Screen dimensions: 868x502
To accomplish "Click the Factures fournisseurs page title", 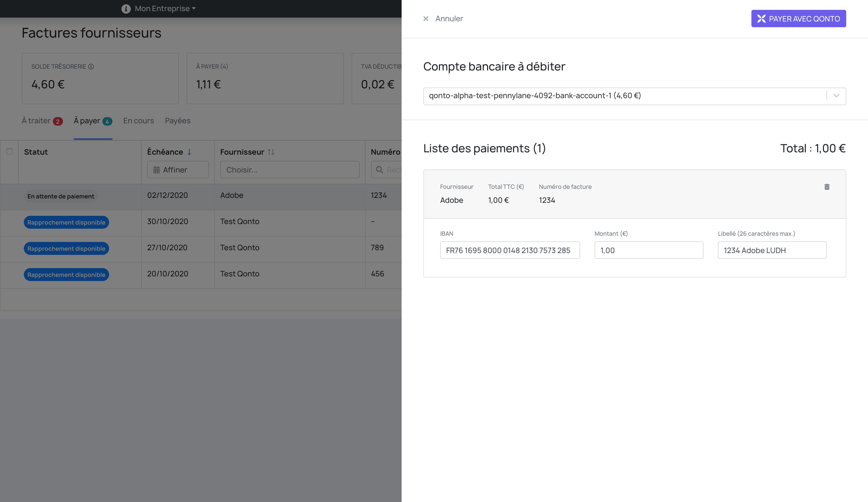I will (92, 33).
